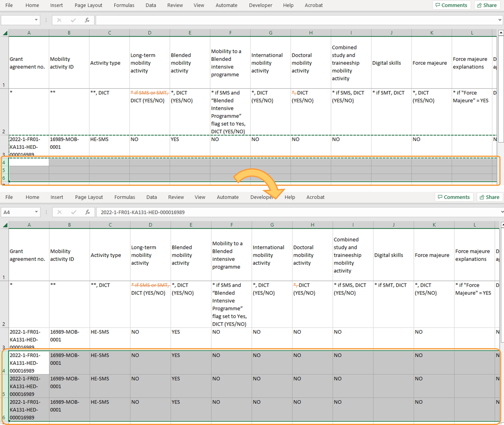
Task: Open Data tab in top window
Action: pyautogui.click(x=151, y=5)
